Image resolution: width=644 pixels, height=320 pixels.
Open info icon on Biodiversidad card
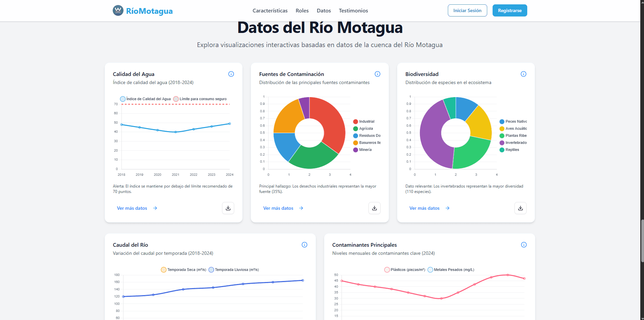pyautogui.click(x=524, y=74)
